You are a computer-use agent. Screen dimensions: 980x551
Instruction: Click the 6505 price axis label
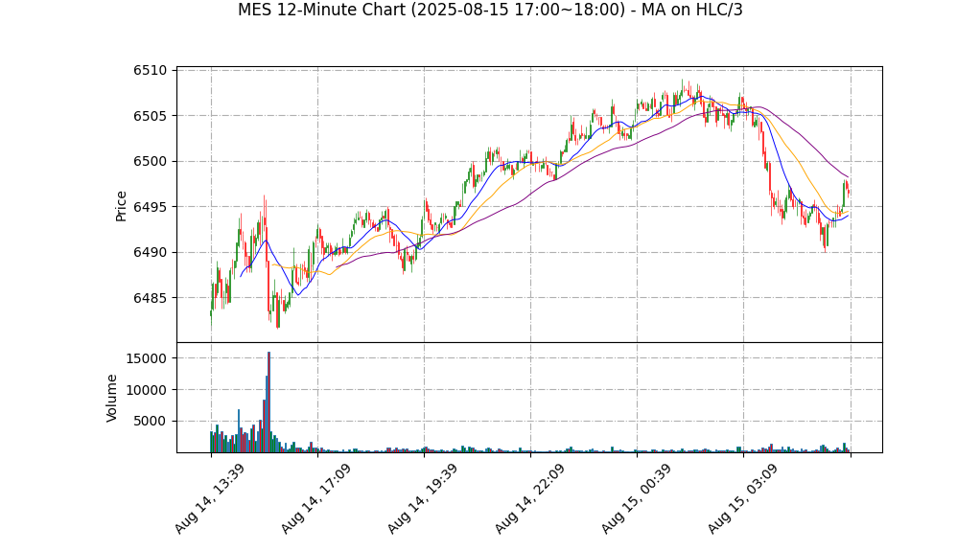(x=150, y=116)
